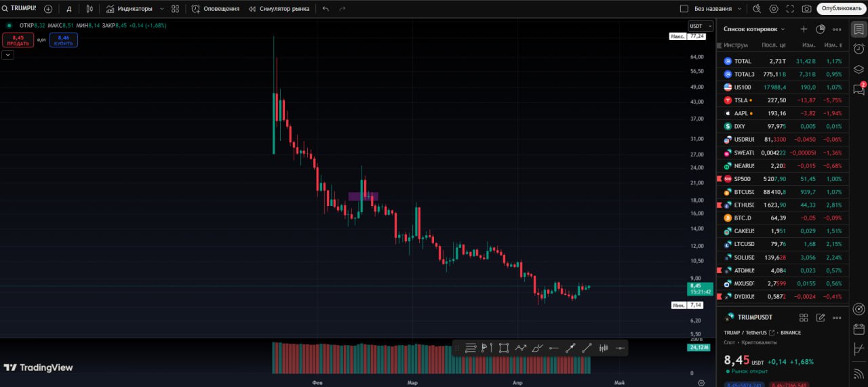Open chart settings hexagon gear icon
This screenshot has height=387, width=868.
(x=774, y=9)
